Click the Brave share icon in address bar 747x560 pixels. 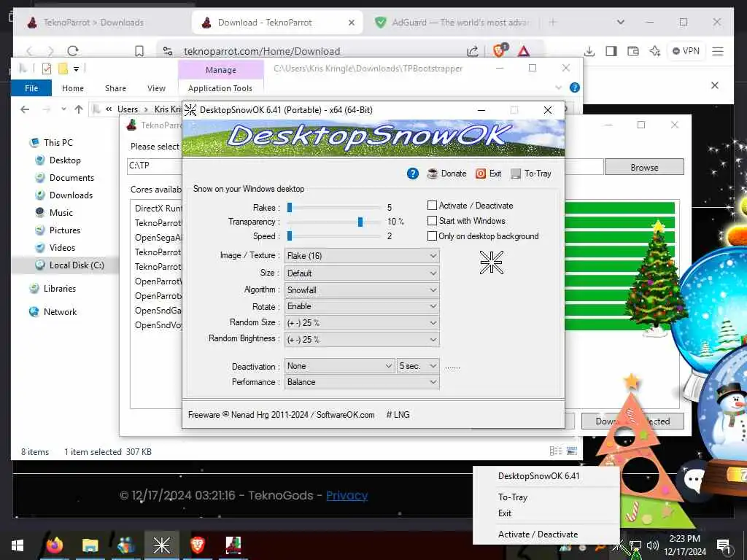click(x=473, y=51)
